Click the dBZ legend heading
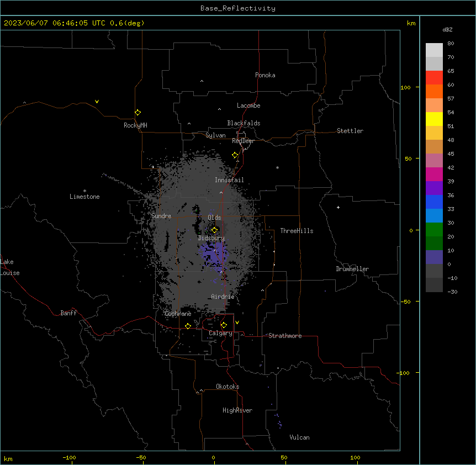 point(447,29)
